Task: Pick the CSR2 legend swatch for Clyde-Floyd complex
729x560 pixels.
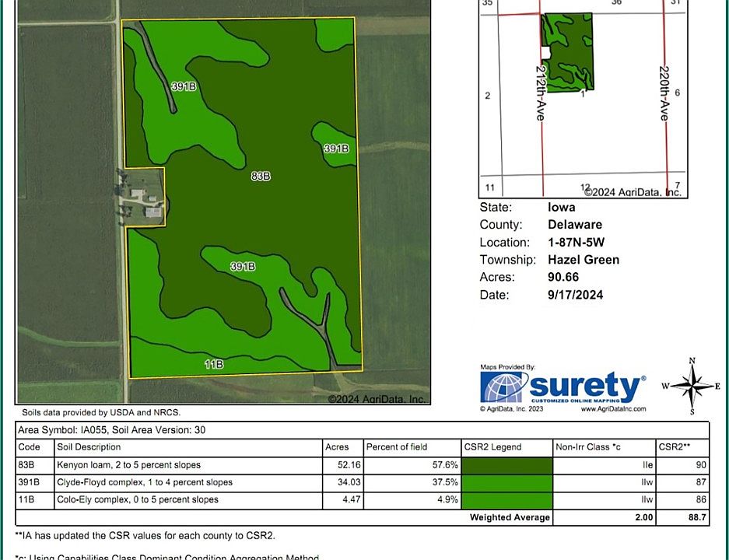Action: (x=511, y=482)
